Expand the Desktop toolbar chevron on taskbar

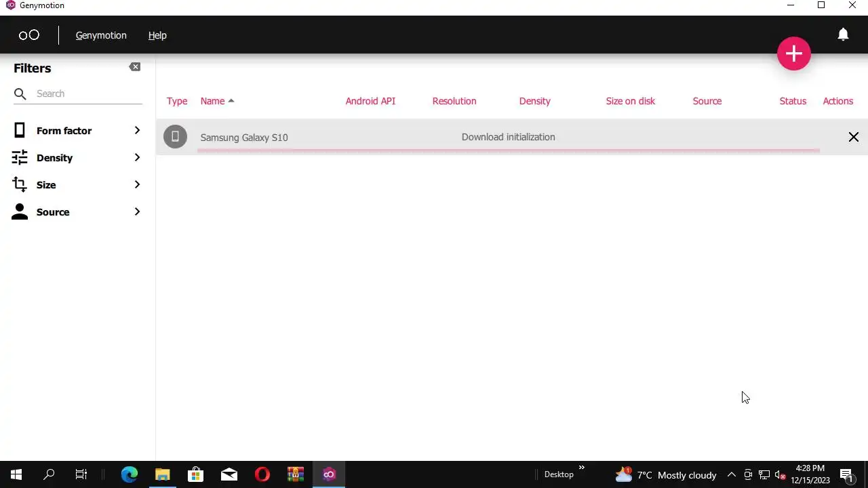point(581,468)
